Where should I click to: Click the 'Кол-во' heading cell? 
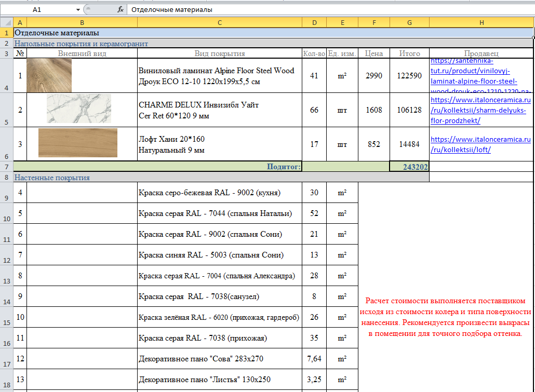click(x=314, y=53)
